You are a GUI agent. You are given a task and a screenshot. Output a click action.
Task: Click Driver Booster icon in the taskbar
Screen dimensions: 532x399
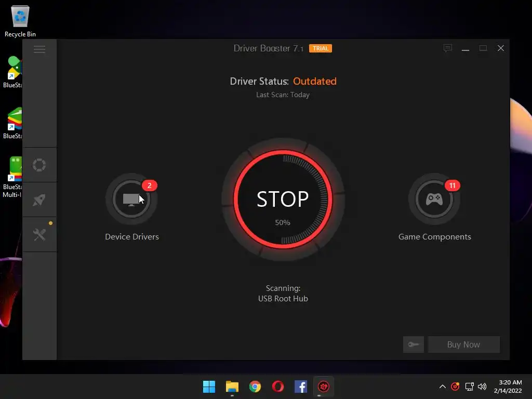point(323,387)
